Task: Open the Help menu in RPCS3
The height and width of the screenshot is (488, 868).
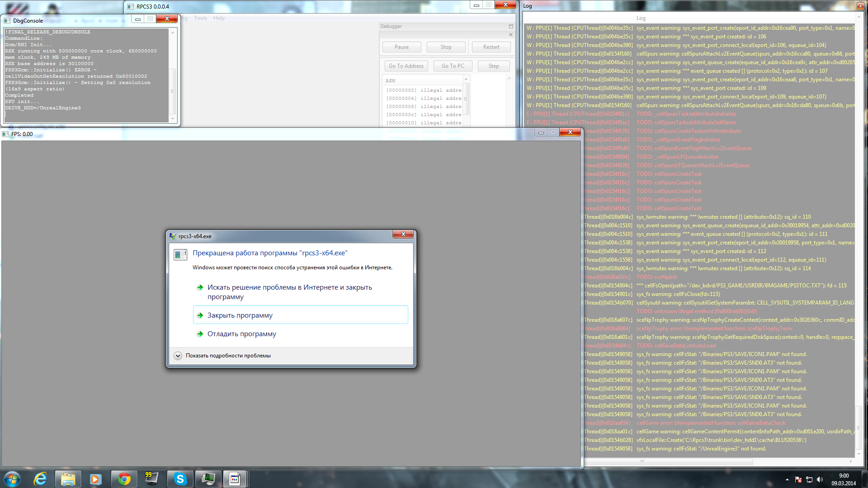Action: coord(219,18)
